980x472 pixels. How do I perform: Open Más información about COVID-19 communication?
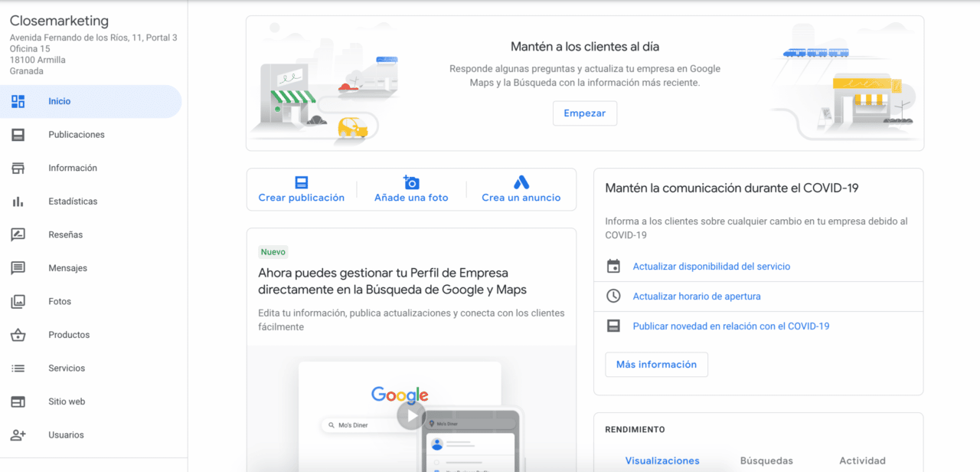click(656, 364)
